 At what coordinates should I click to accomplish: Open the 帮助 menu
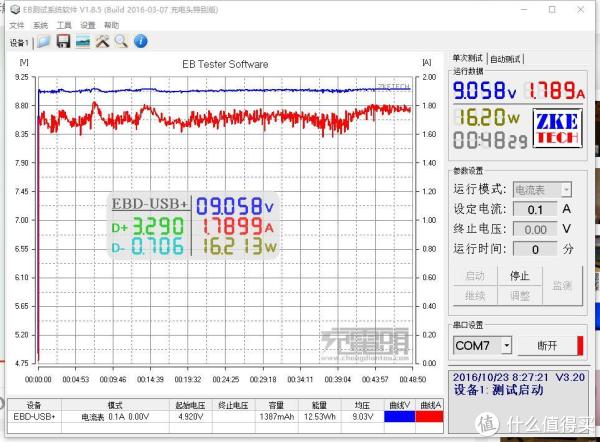point(111,25)
